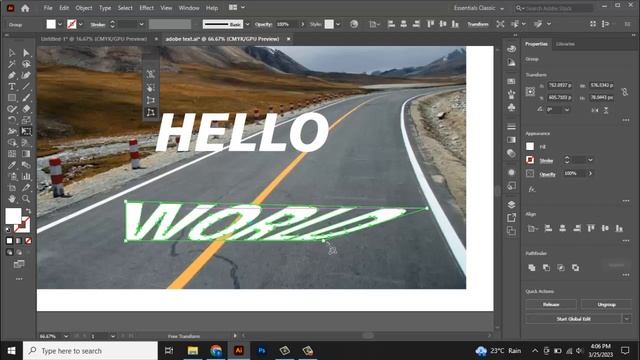The height and width of the screenshot is (360, 640).
Task: Select the Rotate tool
Action: pyautogui.click(x=12, y=120)
